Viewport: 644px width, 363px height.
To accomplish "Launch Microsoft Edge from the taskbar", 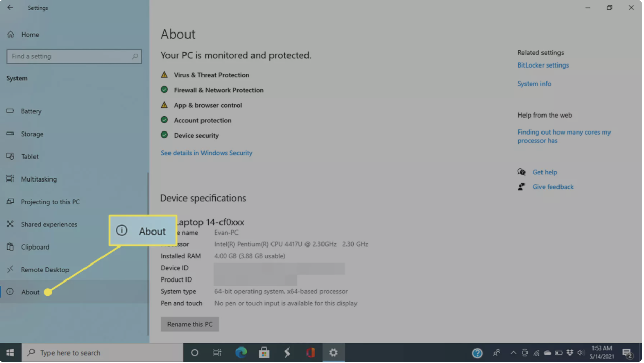I will point(241,353).
